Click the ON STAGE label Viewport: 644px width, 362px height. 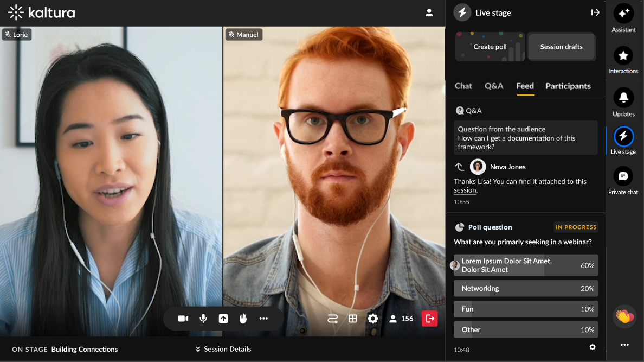(30, 350)
